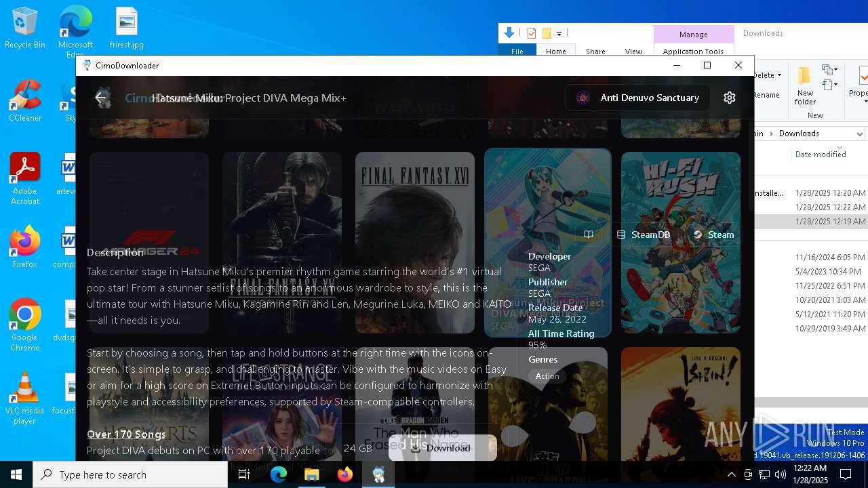This screenshot has width=868, height=488.
Task: Click the New folder quick access icon
Action: coord(547,33)
